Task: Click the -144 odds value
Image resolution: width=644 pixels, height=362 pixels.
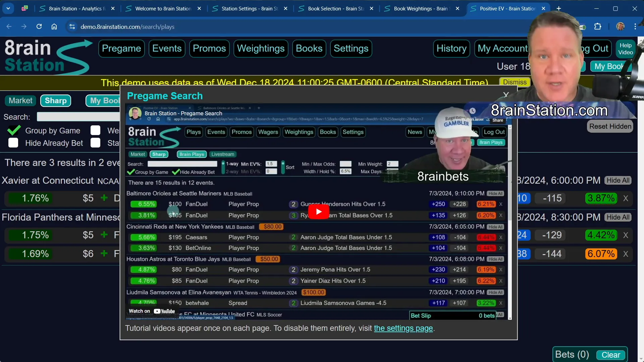Action: pyautogui.click(x=552, y=254)
